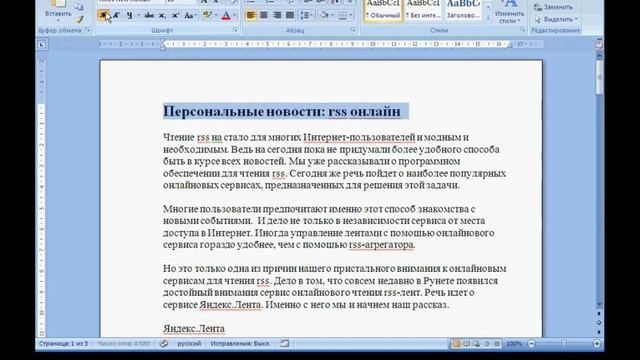The width and height of the screenshot is (640, 360).
Task: Switch to Web Layout view
Action: [476, 344]
